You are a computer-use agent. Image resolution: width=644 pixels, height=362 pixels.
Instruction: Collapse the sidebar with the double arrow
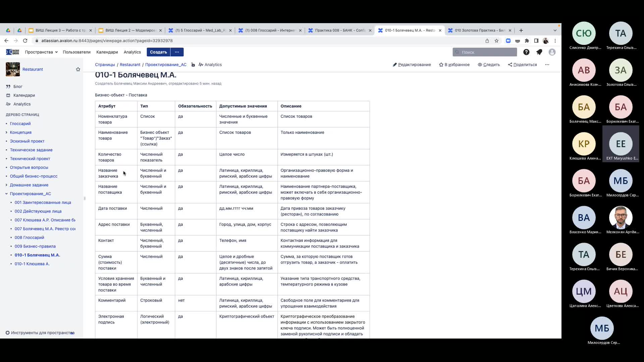(72, 333)
